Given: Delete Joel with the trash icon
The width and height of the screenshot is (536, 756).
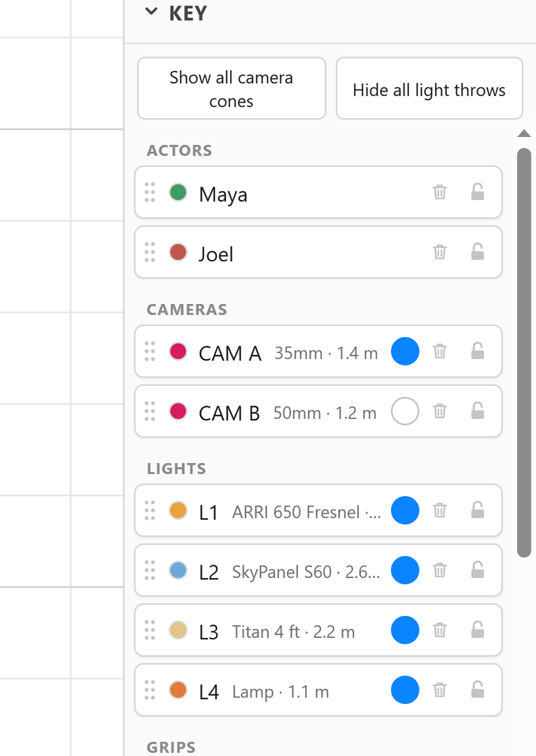Looking at the screenshot, I should coord(440,252).
